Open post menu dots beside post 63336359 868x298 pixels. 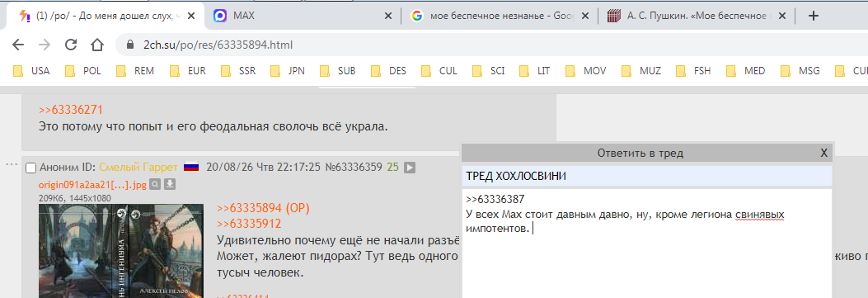[11, 164]
